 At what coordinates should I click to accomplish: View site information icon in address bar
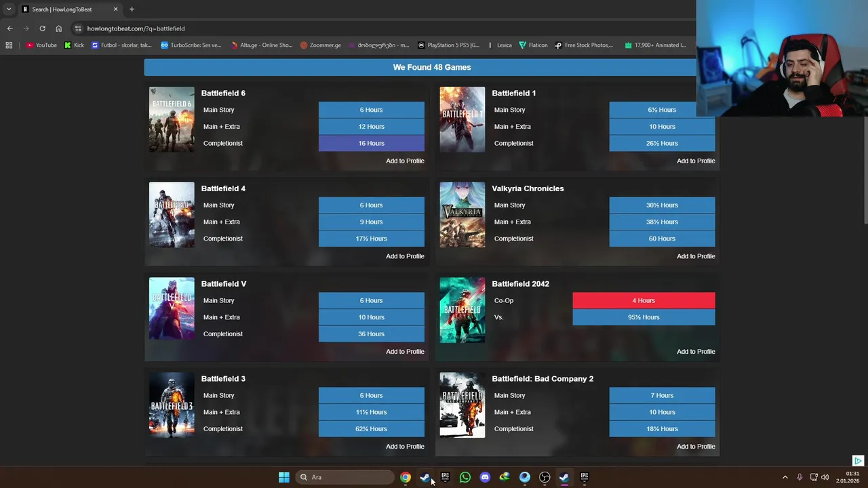(78, 28)
